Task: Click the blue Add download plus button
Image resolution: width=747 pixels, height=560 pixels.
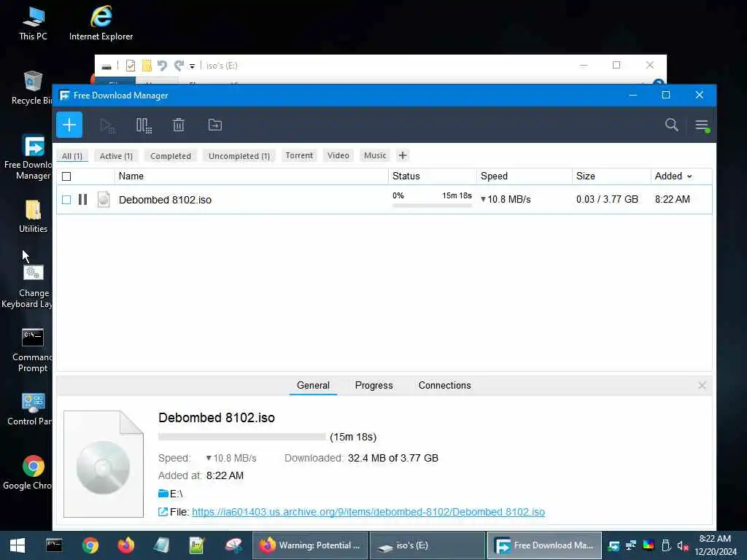Action: pos(69,125)
